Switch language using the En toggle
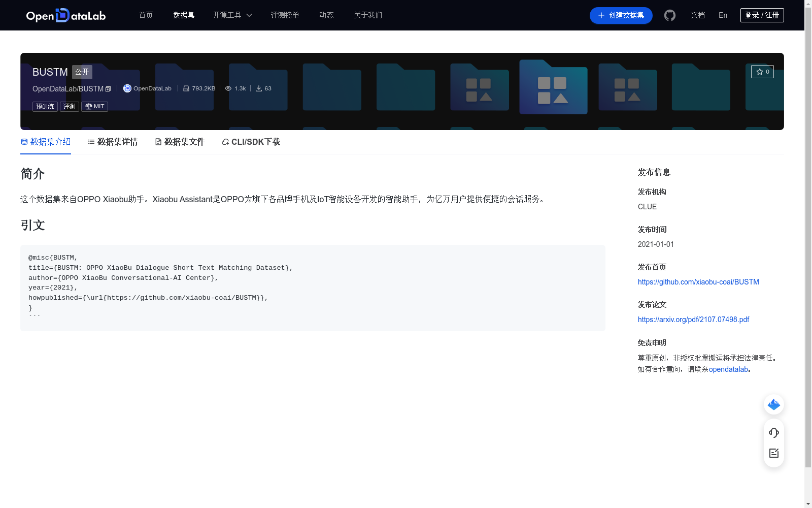The height and width of the screenshot is (508, 812). [722, 15]
